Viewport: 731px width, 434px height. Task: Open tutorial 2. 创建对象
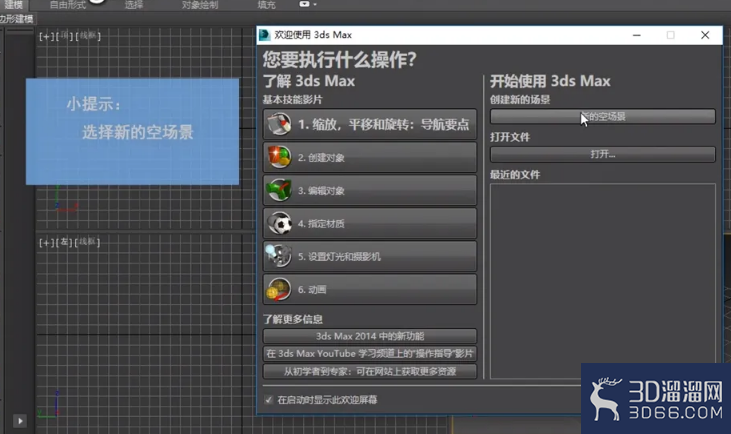(370, 158)
